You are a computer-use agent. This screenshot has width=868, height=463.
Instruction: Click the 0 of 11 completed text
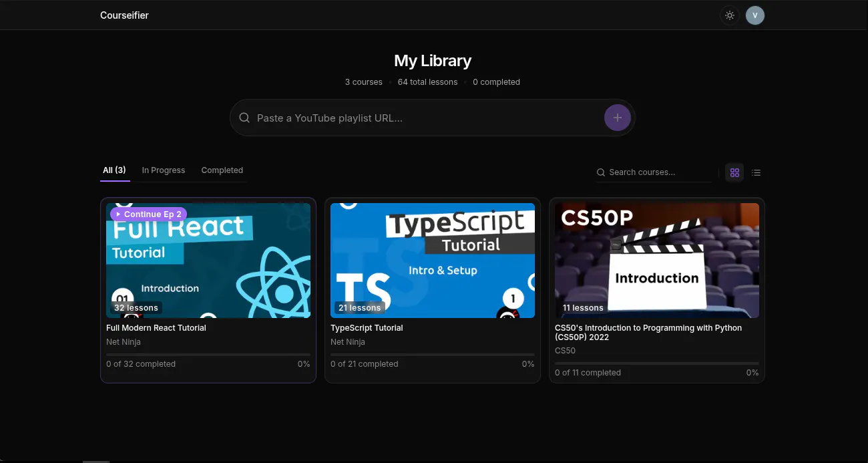(588, 373)
